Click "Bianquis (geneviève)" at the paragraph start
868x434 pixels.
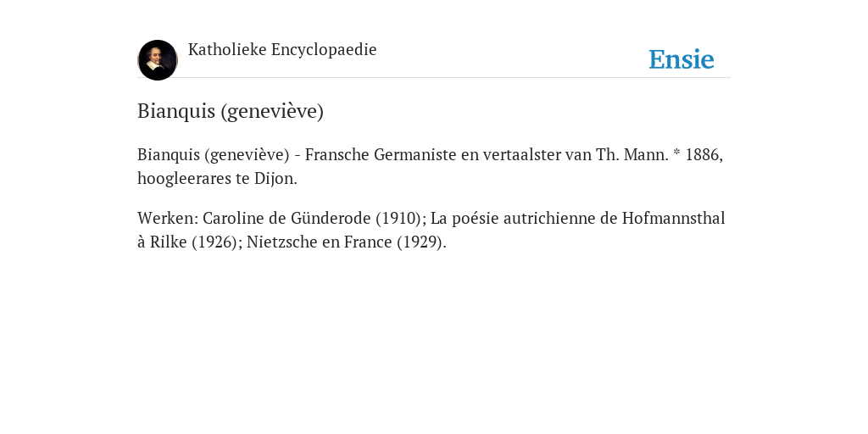coord(213,154)
